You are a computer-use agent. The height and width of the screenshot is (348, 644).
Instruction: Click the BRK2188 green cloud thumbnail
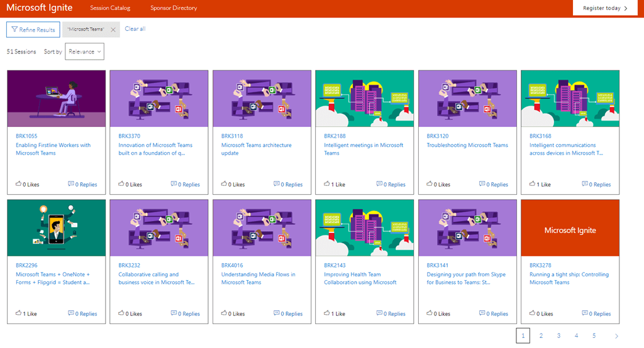pos(365,99)
